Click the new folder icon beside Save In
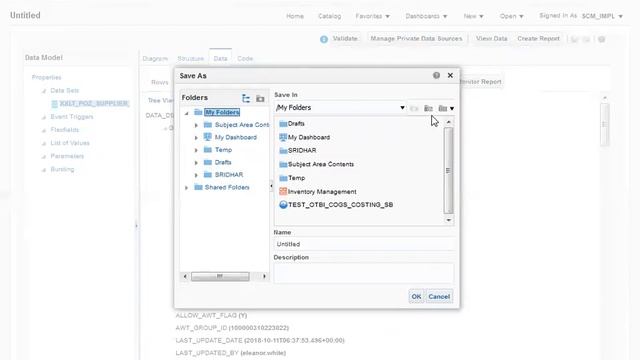Image resolution: width=640 pixels, height=360 pixels. click(x=428, y=108)
